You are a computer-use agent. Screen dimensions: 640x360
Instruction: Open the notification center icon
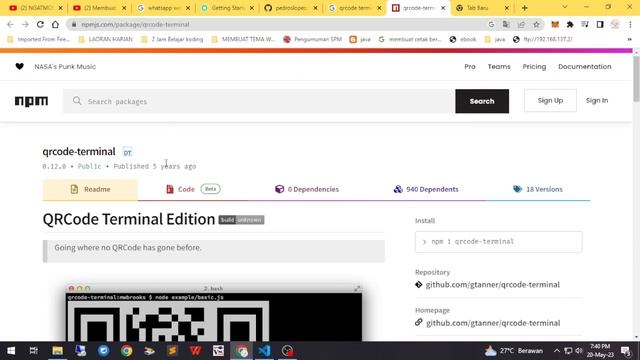coord(625,351)
